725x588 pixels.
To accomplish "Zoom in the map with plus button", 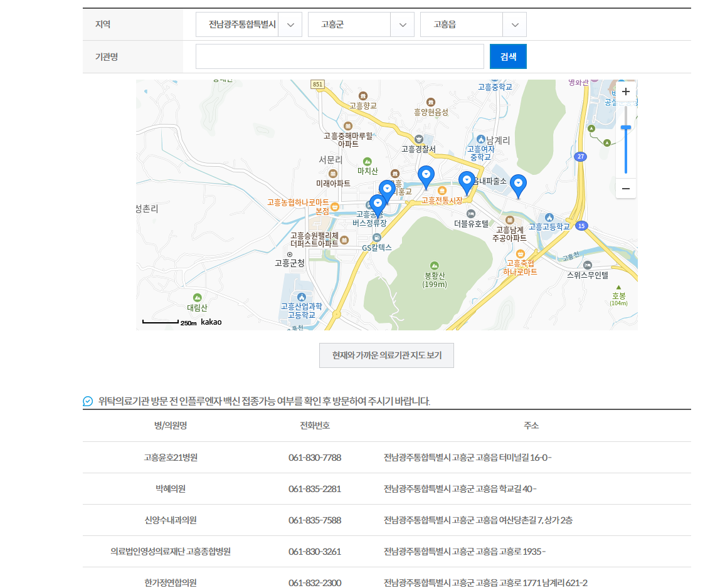I will coord(625,92).
